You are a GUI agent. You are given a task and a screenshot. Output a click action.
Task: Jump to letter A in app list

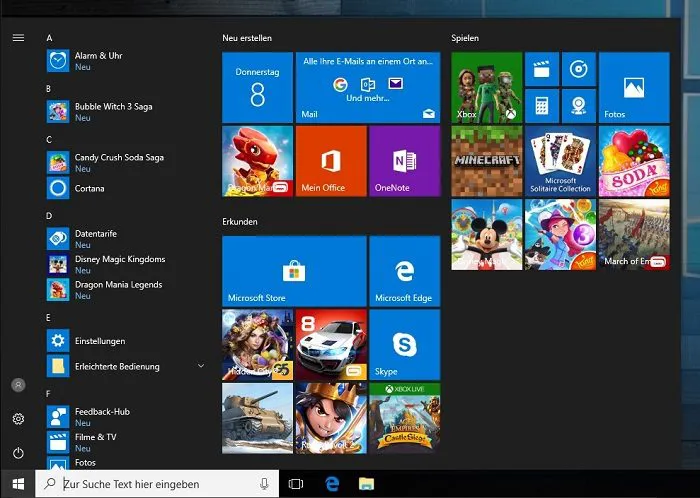pos(49,38)
